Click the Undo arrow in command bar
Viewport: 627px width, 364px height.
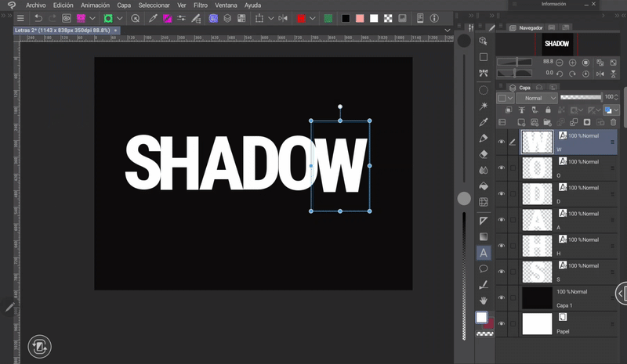pos(38,18)
